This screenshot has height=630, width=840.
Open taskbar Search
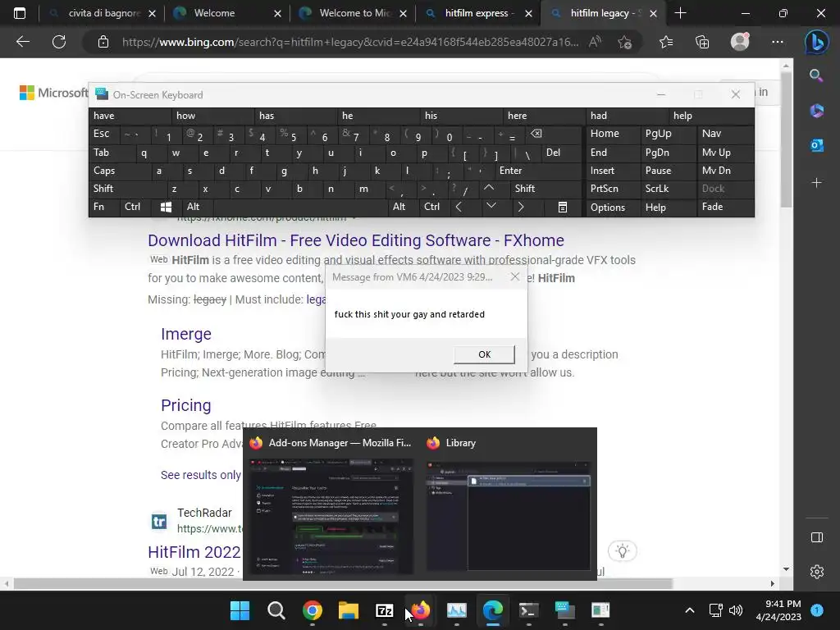276,610
